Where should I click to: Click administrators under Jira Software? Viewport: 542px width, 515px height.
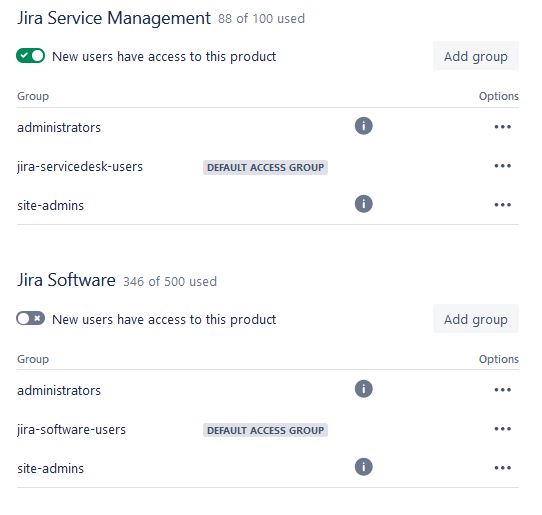coord(59,391)
